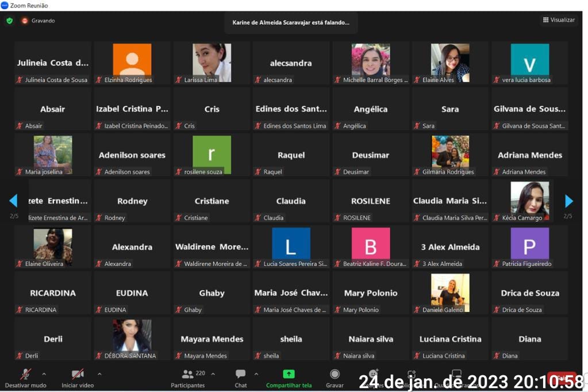Screen dimensions: 588x392
Task: Click Lucia Soares Pereira's blue L tile
Action: pyautogui.click(x=291, y=245)
